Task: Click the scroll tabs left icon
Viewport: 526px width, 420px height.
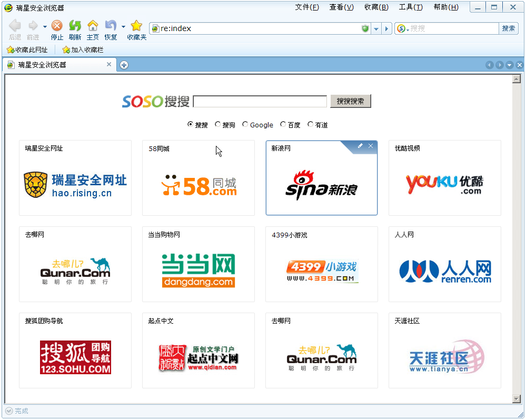Action: (x=490, y=65)
